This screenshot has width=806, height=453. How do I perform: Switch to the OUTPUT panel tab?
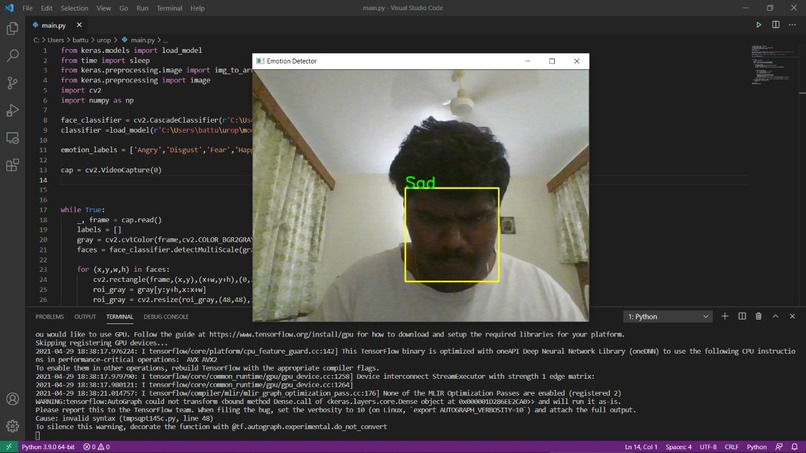point(85,317)
